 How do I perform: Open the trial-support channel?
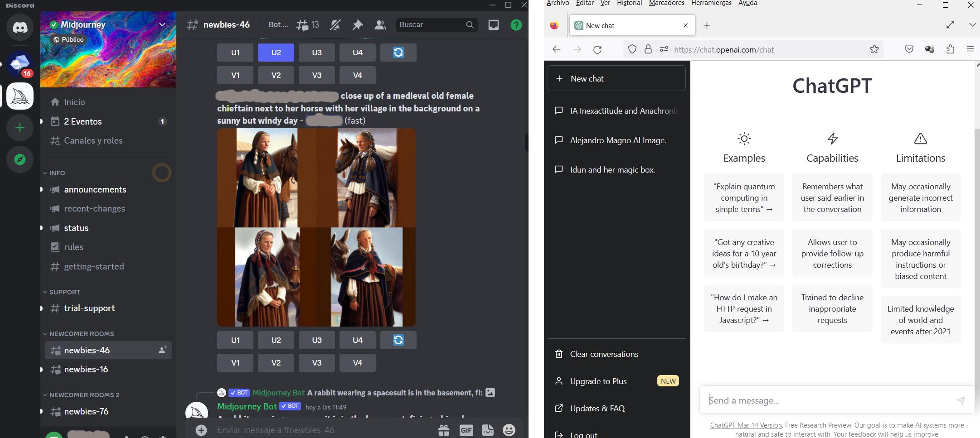click(x=89, y=308)
